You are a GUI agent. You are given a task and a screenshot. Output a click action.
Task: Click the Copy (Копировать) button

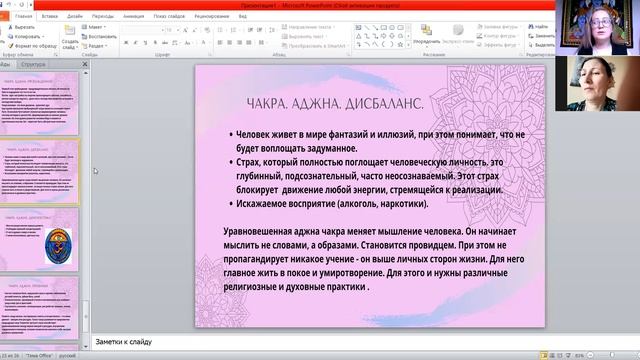26,37
